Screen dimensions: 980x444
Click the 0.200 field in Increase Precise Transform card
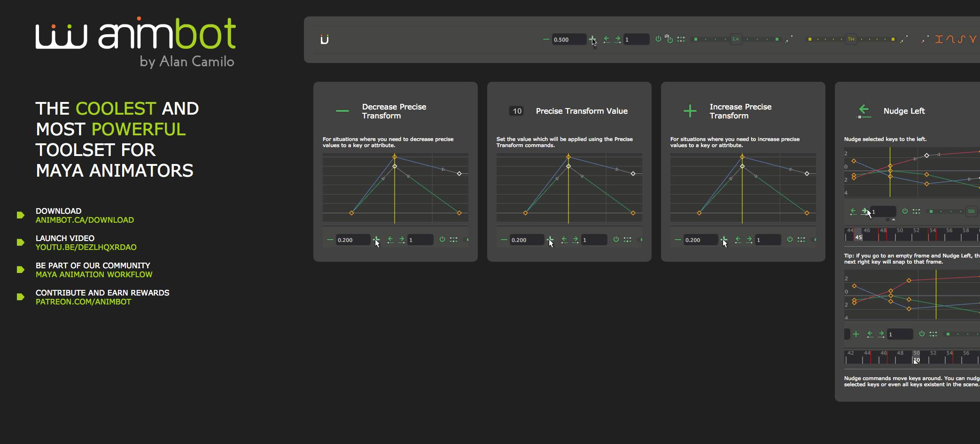pyautogui.click(x=700, y=240)
